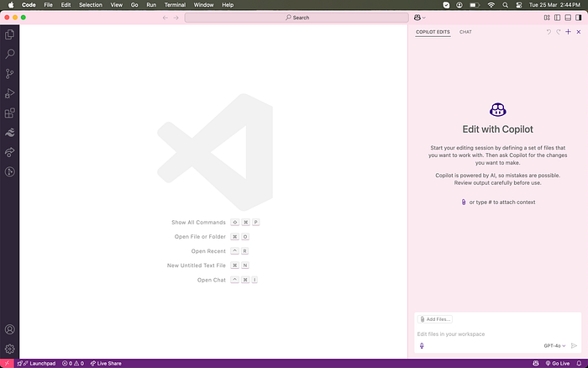Open the Extensions view
This screenshot has height=368, width=588.
10,113
